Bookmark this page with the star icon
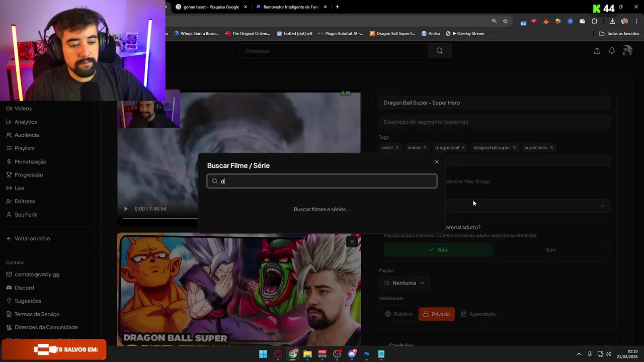 coord(505,21)
